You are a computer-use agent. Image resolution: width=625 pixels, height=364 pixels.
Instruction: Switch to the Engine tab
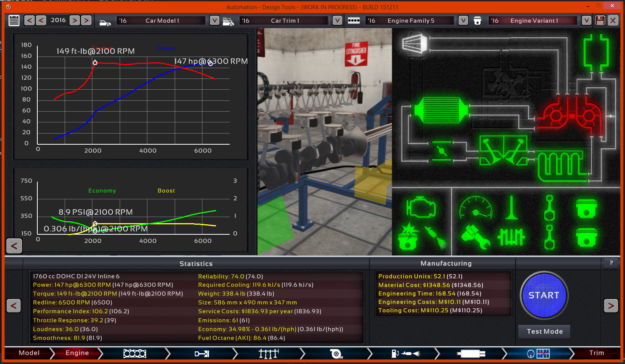(77, 353)
